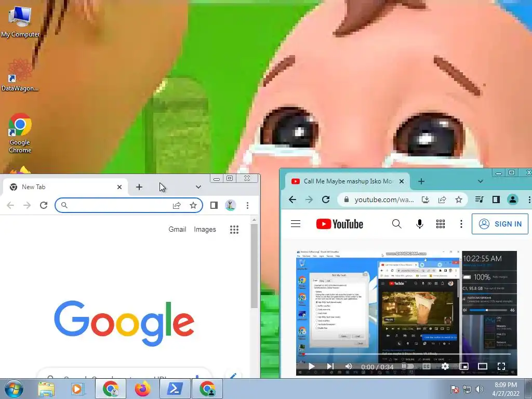Go back in YouTube window
Screen dimensions: 532x399
292,199
